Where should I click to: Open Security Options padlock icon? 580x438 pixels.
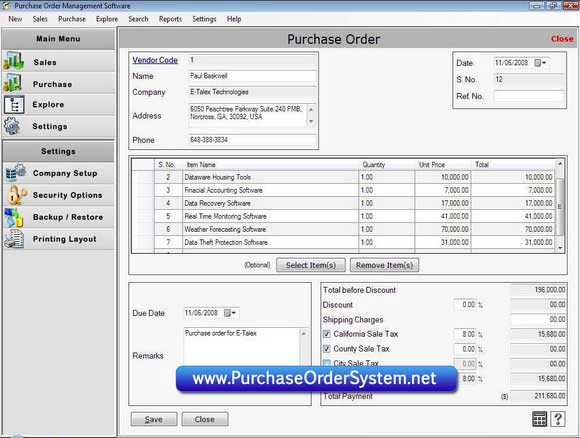[16, 195]
